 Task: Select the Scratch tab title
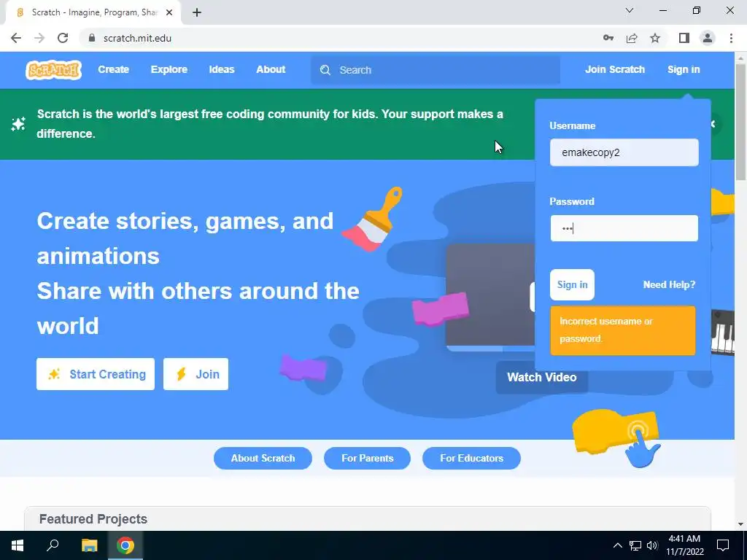coord(94,12)
